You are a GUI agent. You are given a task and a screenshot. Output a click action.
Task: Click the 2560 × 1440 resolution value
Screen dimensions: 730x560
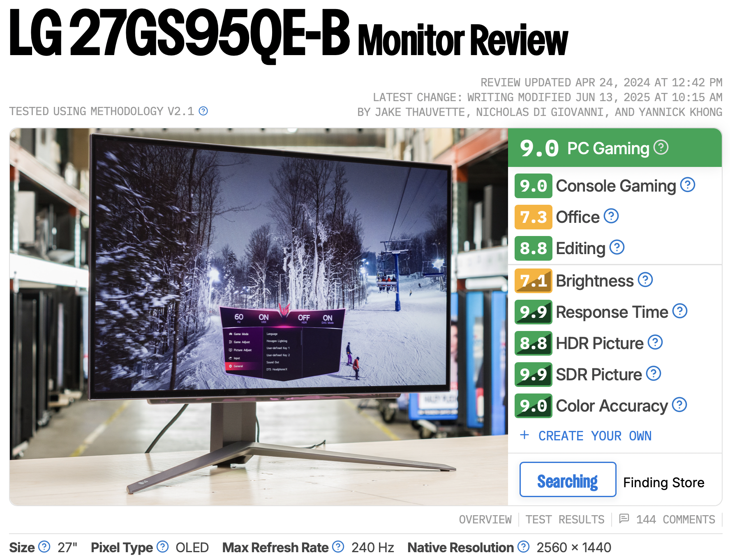pos(574,548)
